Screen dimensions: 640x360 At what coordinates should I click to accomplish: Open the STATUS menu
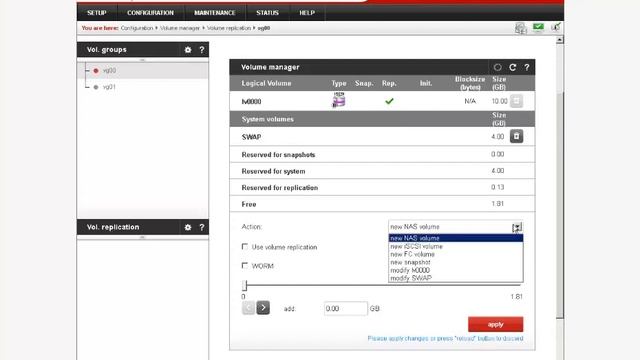tap(267, 13)
